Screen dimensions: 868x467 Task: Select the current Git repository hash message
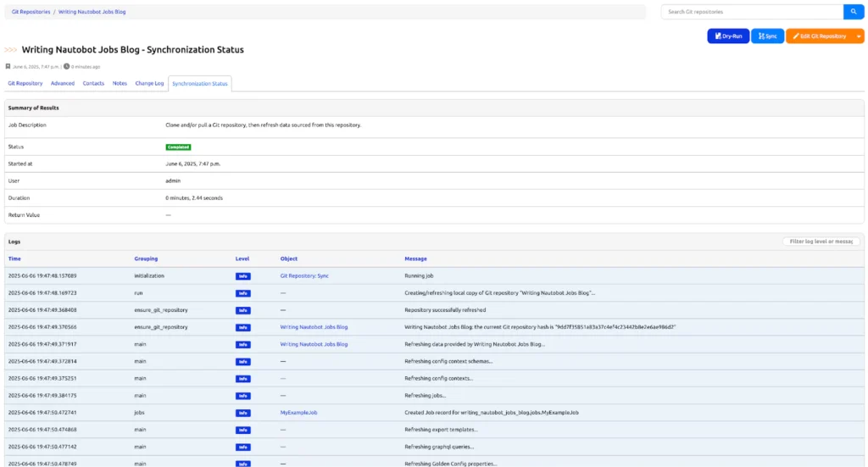click(x=540, y=327)
